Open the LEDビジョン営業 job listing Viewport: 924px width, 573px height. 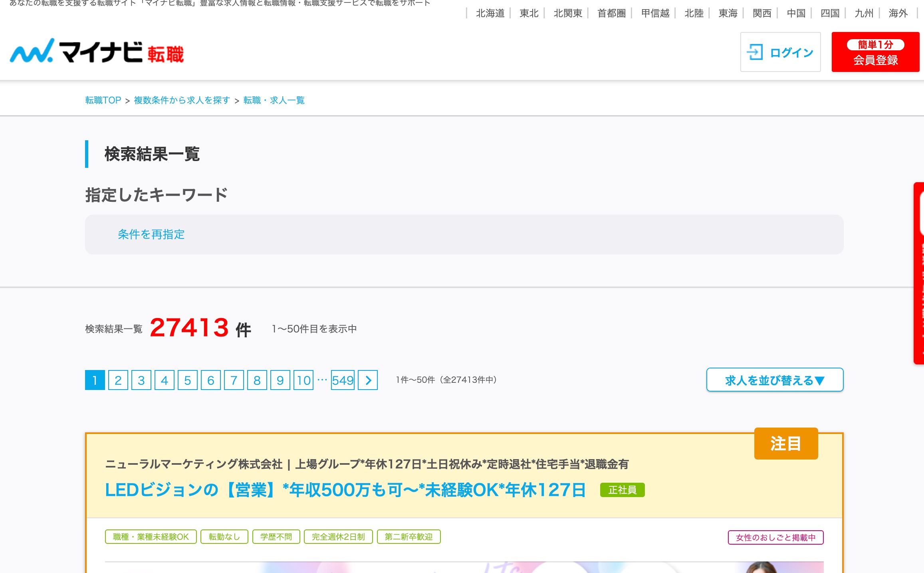345,490
